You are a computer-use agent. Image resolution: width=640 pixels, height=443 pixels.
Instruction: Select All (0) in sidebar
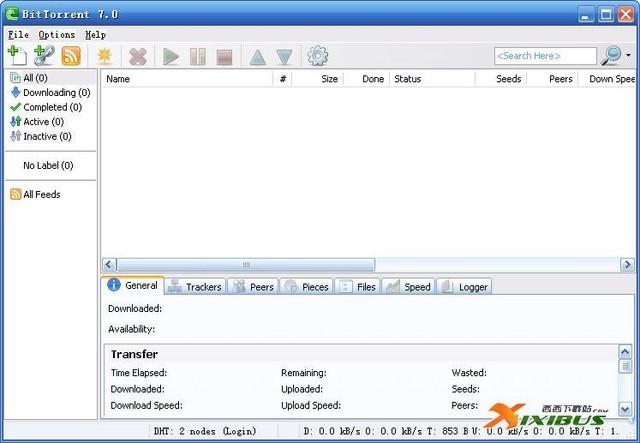pyautogui.click(x=35, y=78)
